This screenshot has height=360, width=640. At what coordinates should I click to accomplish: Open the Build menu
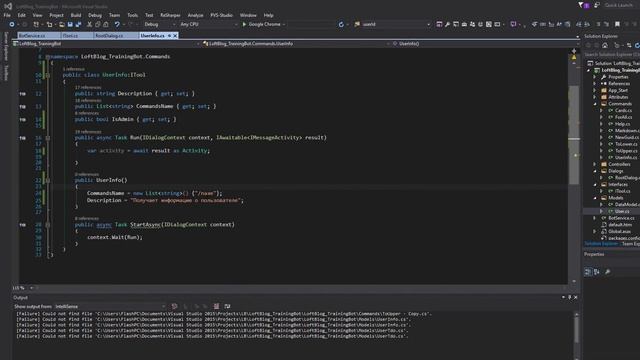point(76,15)
